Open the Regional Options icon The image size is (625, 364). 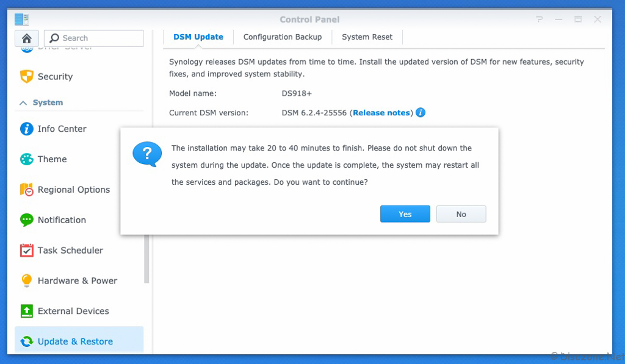point(27,190)
